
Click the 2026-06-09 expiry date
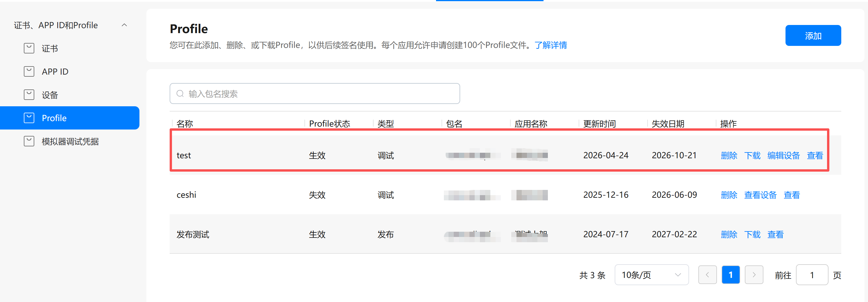click(x=674, y=195)
